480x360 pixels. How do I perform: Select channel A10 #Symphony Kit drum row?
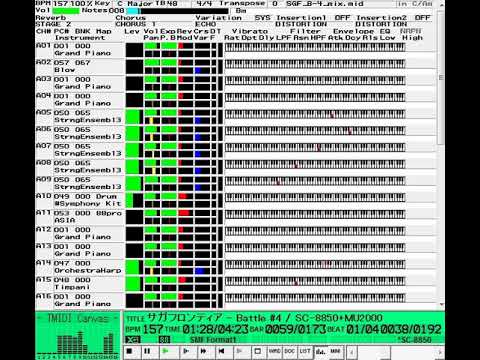pyautogui.click(x=80, y=200)
